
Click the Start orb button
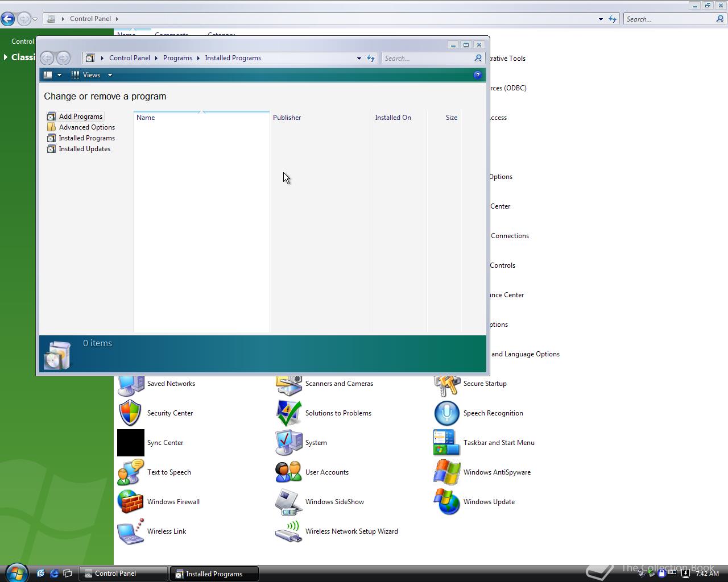tap(16, 572)
